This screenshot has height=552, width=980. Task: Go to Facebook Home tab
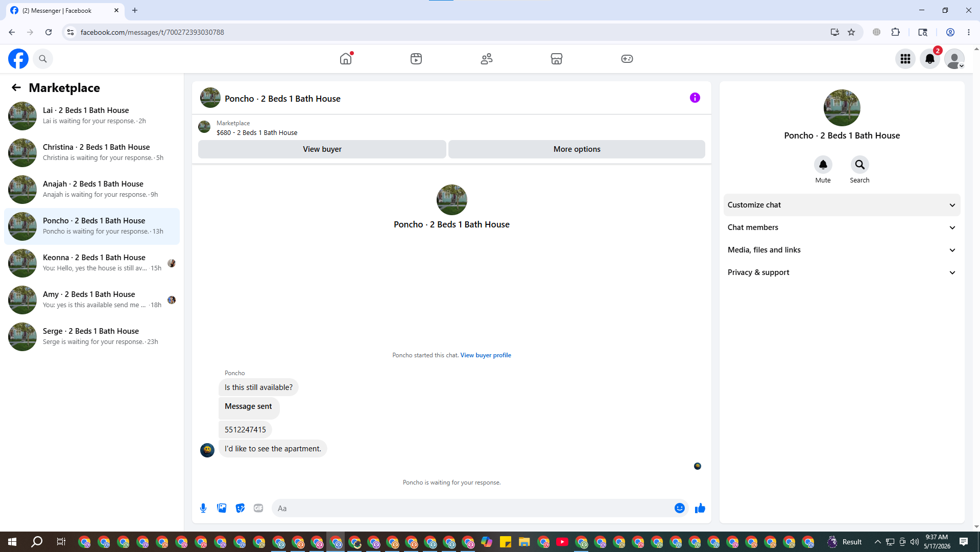point(346,59)
